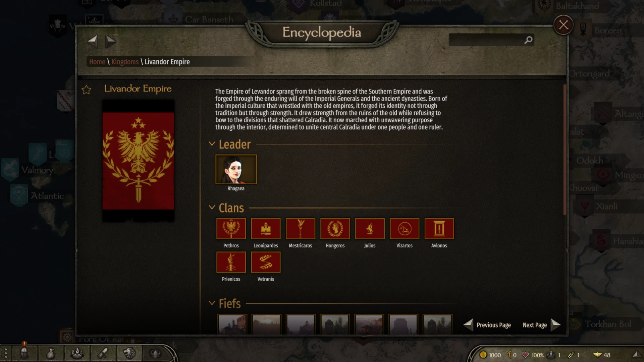Image resolution: width=644 pixels, height=362 pixels.
Task: Open the Vizartos clan icon
Action: click(405, 229)
